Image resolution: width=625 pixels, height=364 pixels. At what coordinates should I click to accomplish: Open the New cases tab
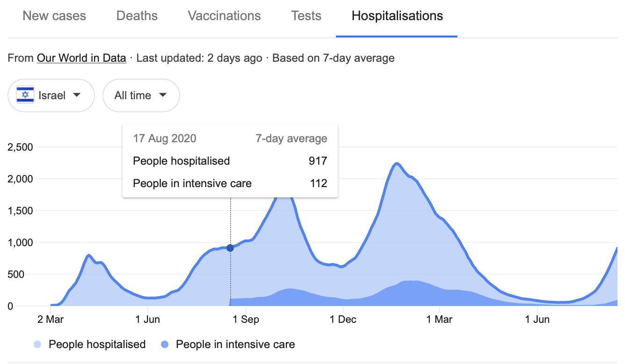coord(54,16)
